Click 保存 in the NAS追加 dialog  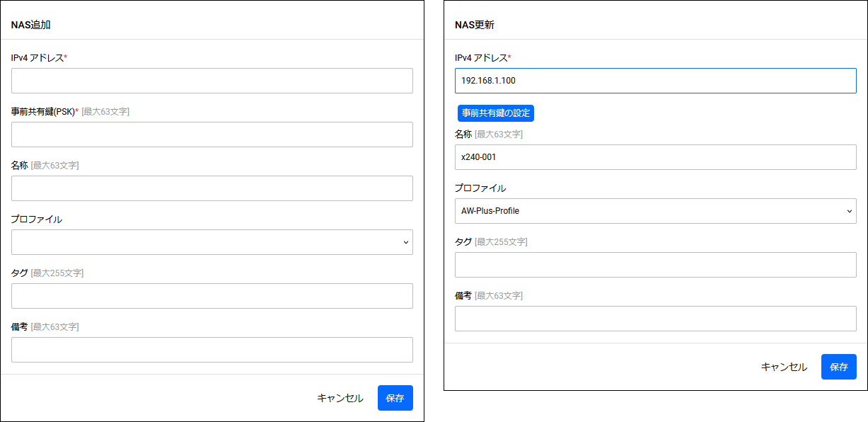coord(395,398)
